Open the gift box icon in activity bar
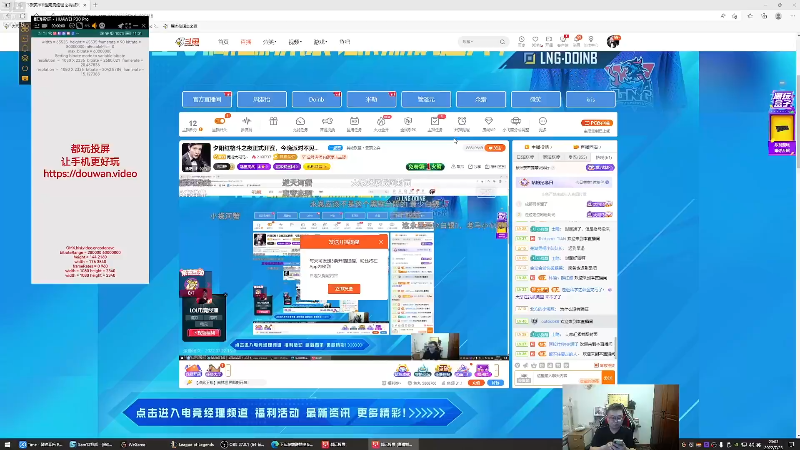The height and width of the screenshot is (450, 800). 273,121
